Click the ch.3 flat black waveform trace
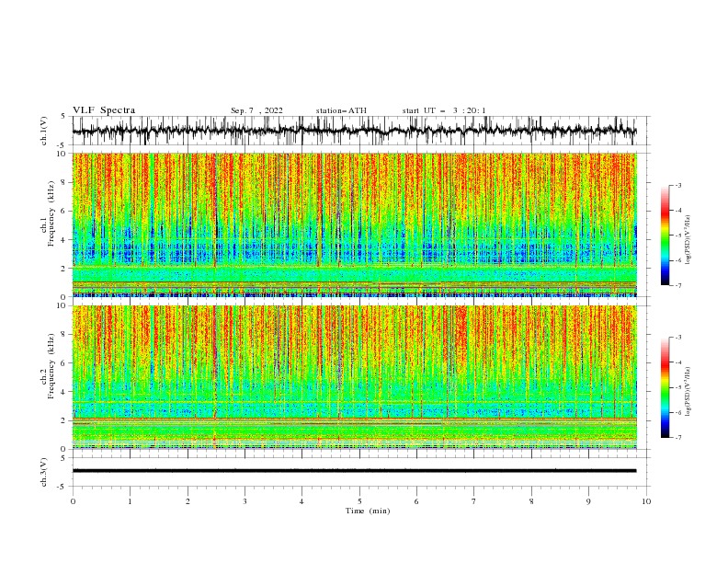Image resolution: width=728 pixels, height=563 pixels. (354, 471)
